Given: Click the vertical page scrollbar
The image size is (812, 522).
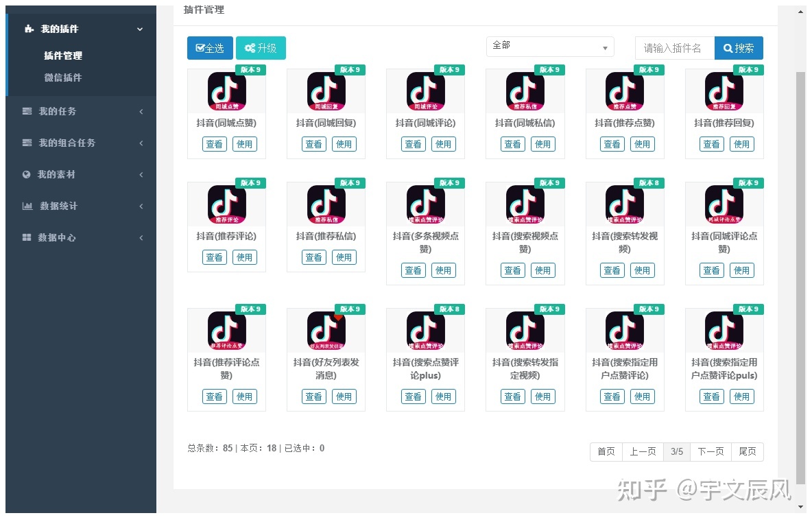Looking at the screenshot, I should [x=800, y=274].
